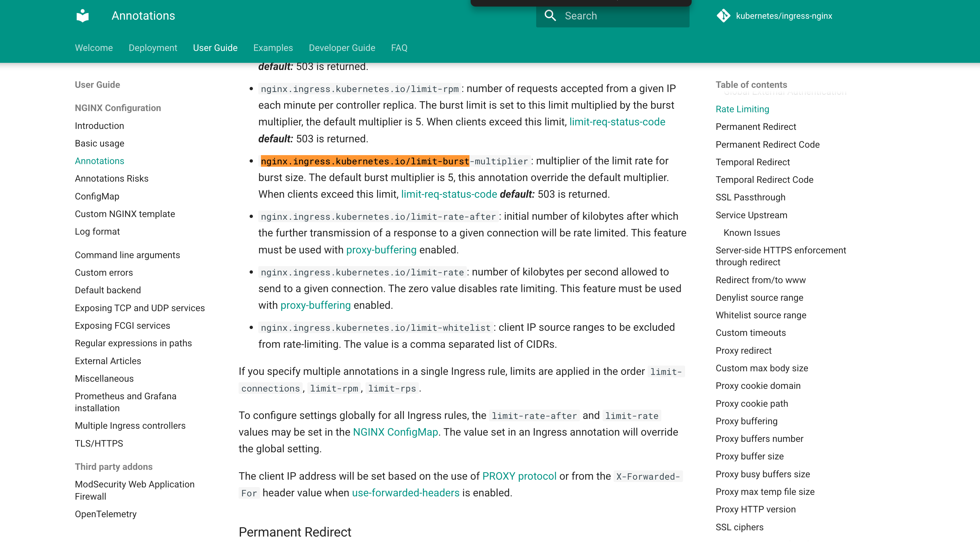Viewport: 980px width, 555px height.
Task: Open the NGINX ConfigMap link
Action: pyautogui.click(x=395, y=432)
